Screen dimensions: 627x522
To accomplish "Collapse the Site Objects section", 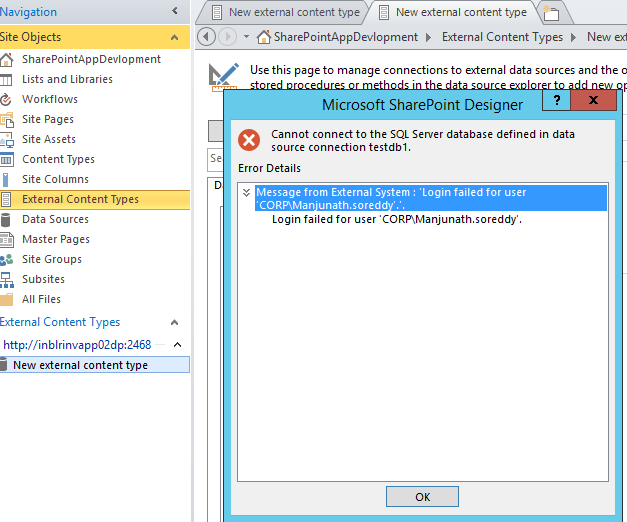I will tap(174, 38).
